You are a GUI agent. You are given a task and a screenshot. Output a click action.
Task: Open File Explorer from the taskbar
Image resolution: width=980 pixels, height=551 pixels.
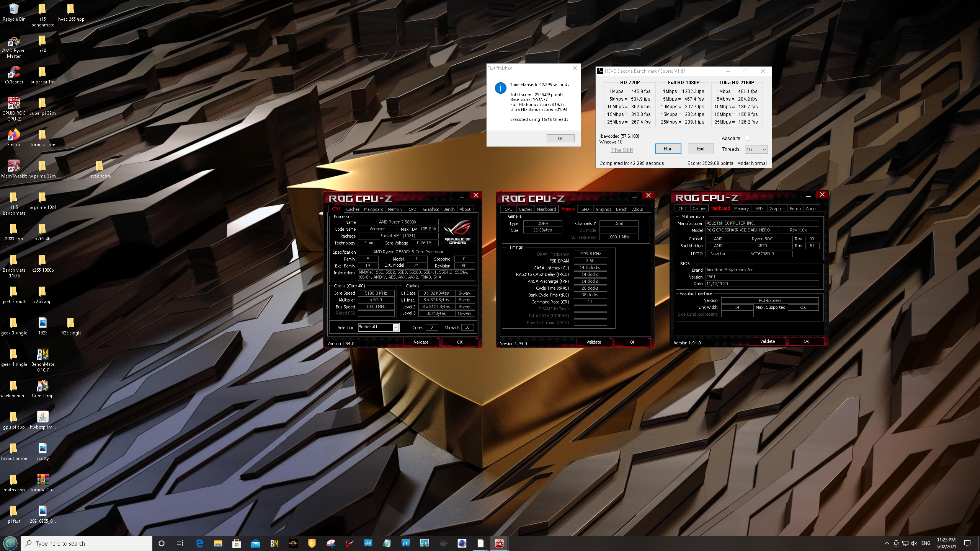point(218,543)
